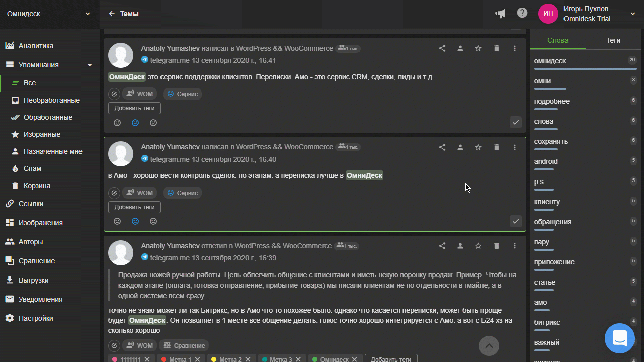The width and height of the screenshot is (644, 362).
Task: Click the avatar of the 16:40 mention
Action: pos(121,154)
